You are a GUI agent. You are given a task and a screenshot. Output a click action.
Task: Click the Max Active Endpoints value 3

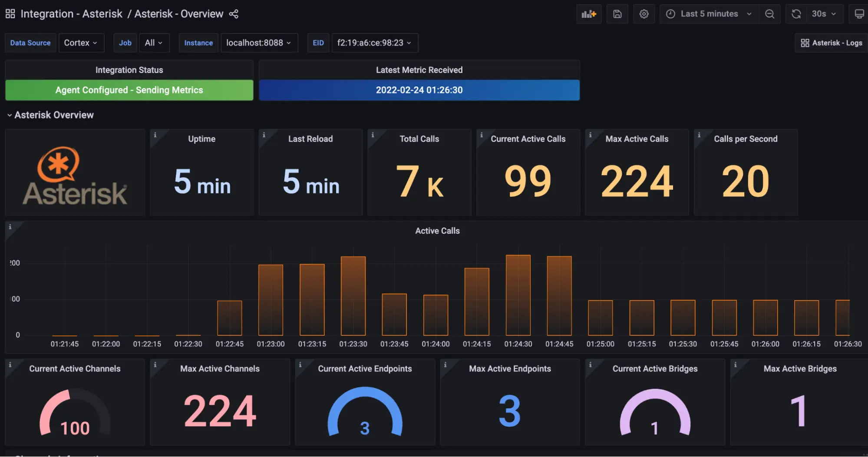tap(510, 411)
